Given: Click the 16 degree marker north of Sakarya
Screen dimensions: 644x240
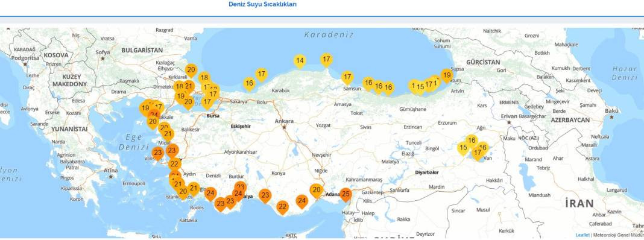Looking at the screenshot, I should (249, 84).
